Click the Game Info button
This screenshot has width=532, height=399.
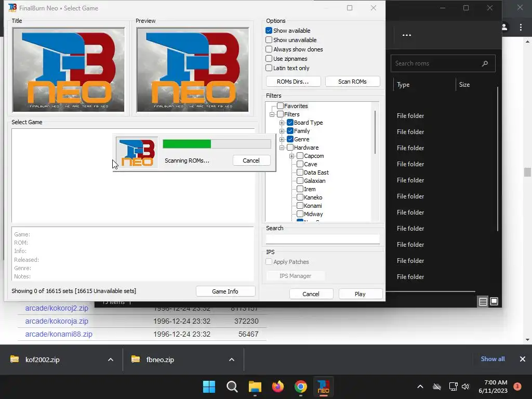(225, 291)
